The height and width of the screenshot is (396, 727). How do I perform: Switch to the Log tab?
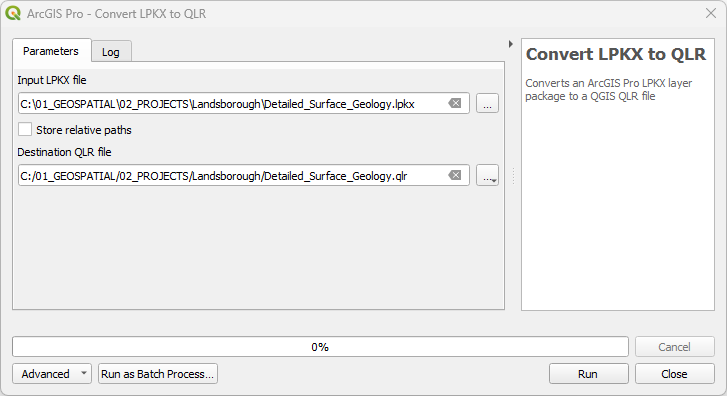click(111, 52)
